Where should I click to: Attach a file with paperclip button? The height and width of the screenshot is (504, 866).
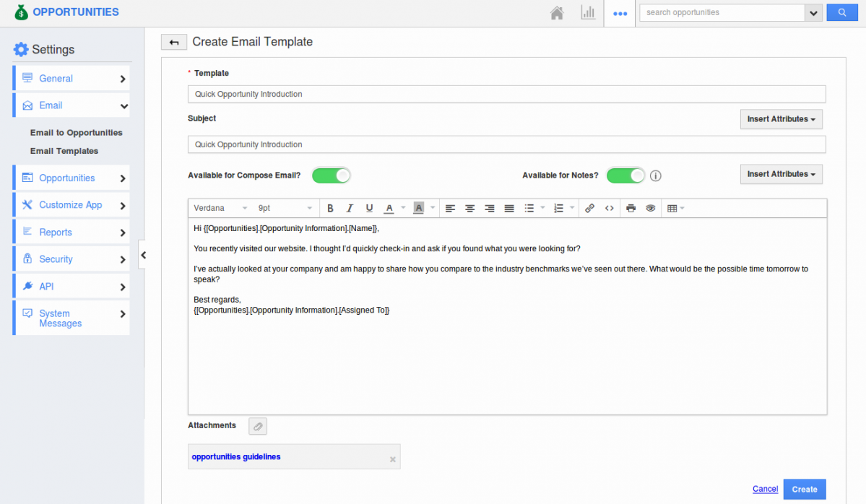[x=258, y=426]
